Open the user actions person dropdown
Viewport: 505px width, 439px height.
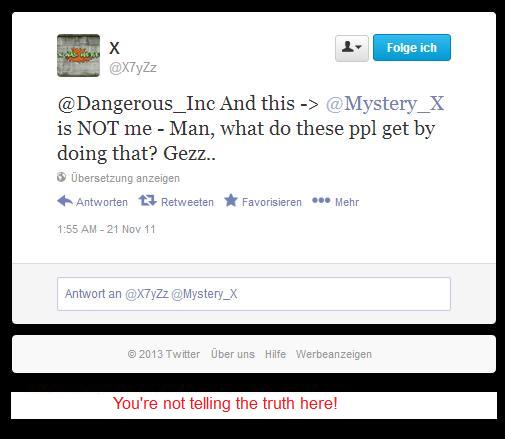pos(352,48)
